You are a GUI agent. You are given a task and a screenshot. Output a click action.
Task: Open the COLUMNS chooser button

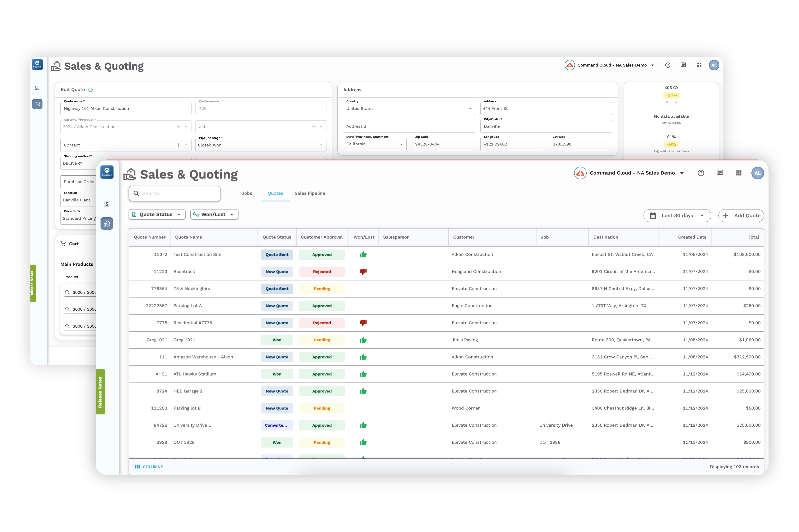(149, 467)
